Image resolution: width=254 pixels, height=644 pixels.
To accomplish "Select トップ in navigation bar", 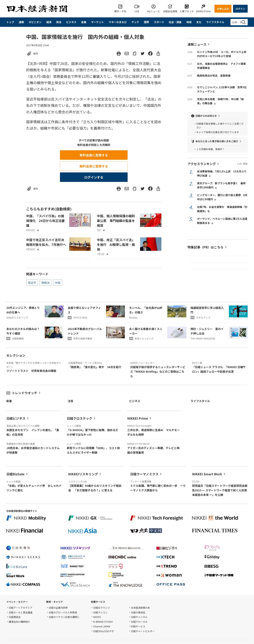I will pyautogui.click(x=10, y=22).
